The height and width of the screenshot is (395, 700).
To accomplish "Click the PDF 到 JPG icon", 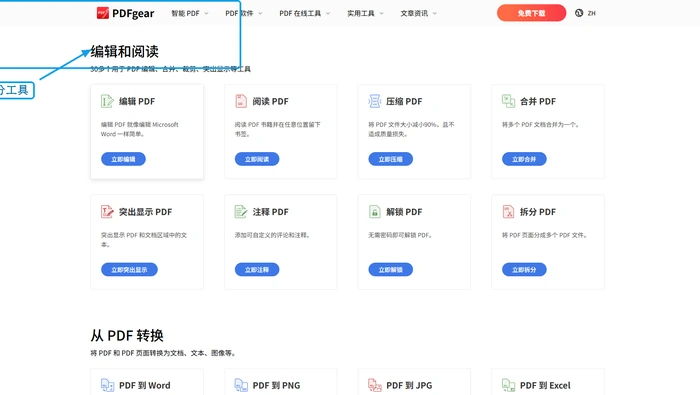I will (x=375, y=385).
